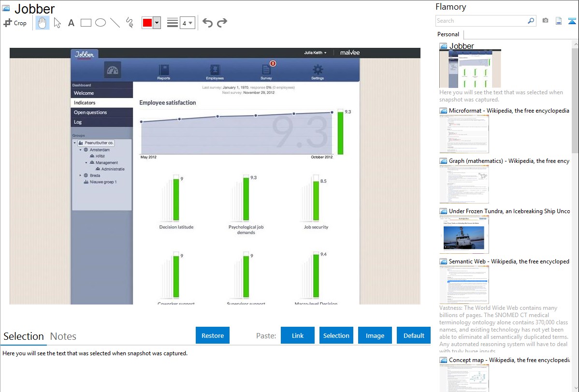Click the line thickness icon
This screenshot has width=579, height=392.
click(x=173, y=23)
